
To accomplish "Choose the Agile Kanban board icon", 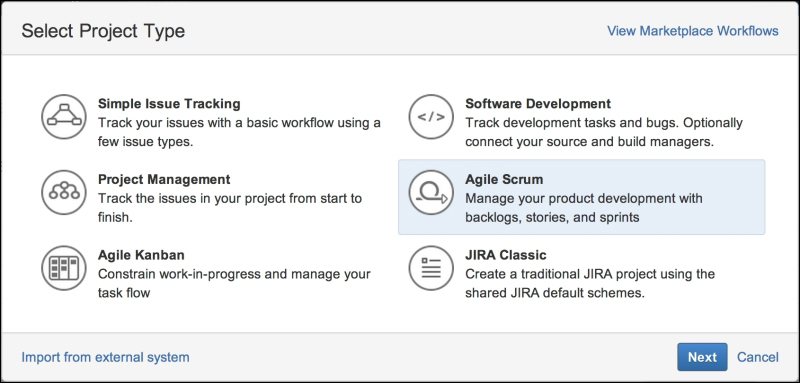I will click(x=64, y=268).
